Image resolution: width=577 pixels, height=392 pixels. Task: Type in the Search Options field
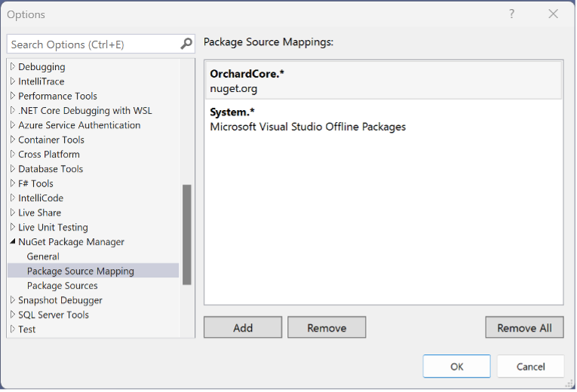91,44
